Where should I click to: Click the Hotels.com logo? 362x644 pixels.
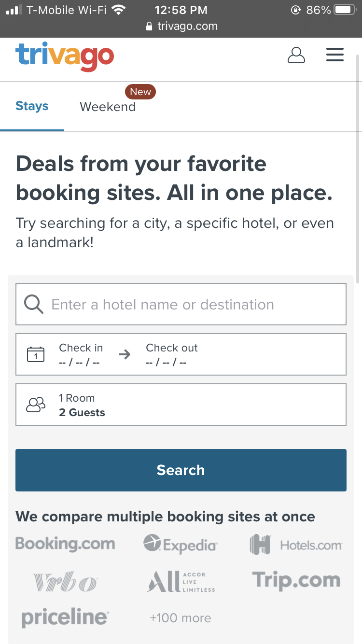tap(296, 545)
